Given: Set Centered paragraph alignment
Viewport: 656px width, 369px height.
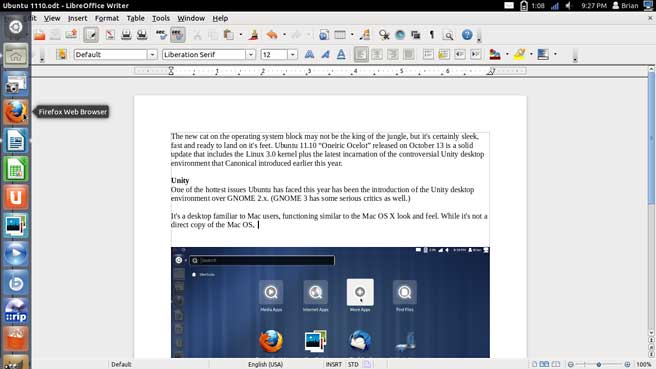Looking at the screenshot, I should point(377,54).
